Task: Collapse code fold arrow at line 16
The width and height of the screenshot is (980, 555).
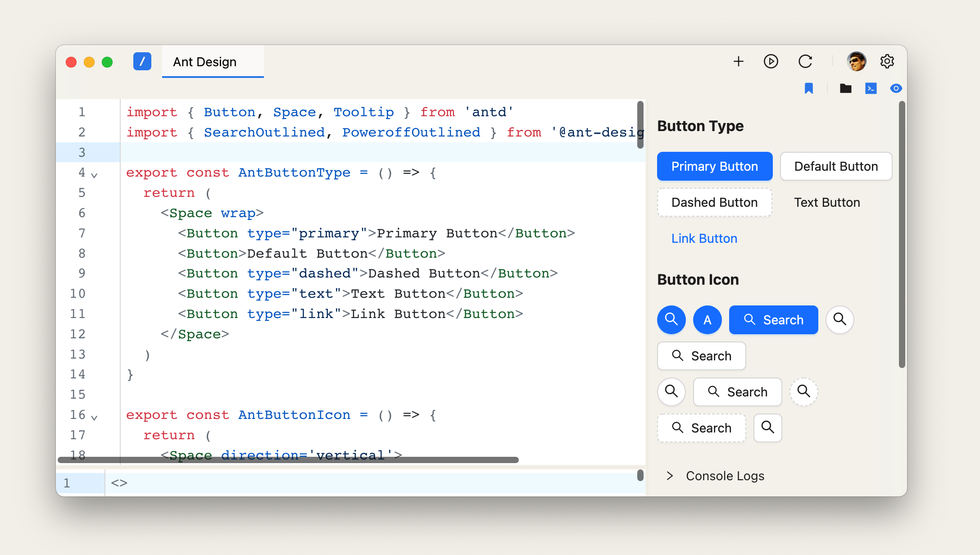Action: pyautogui.click(x=94, y=417)
